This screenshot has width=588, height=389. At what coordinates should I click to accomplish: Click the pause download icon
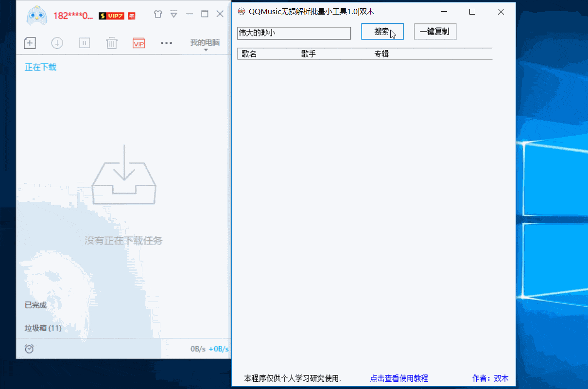point(85,43)
